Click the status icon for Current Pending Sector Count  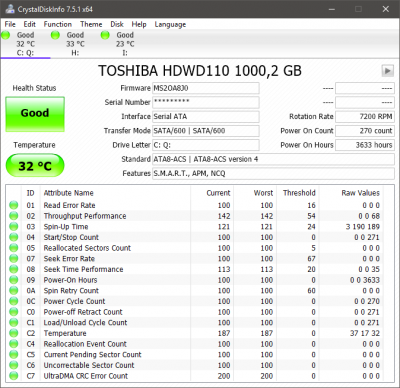pos(14,355)
